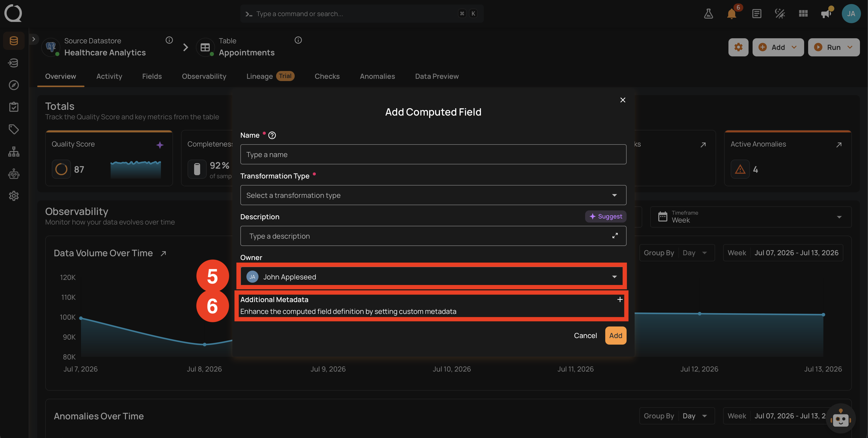This screenshot has width=868, height=438.
Task: Open the Settings gear in sidebar
Action: coord(14,196)
